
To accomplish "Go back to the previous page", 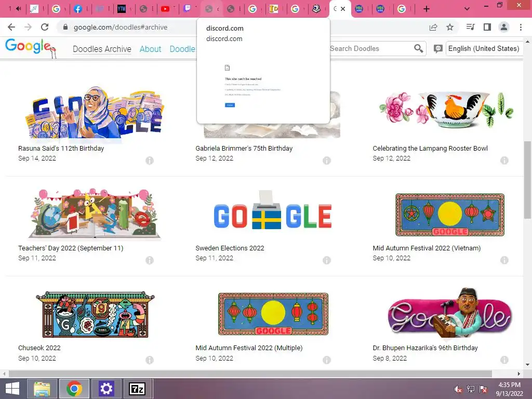I will click(x=11, y=27).
